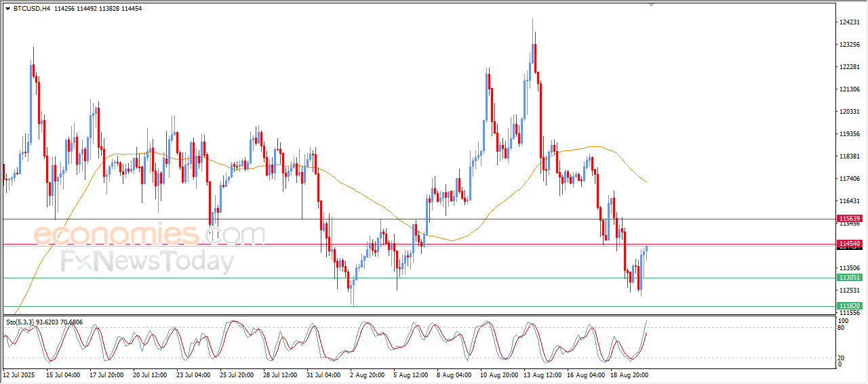Select the BTCUSD,H4 chart title text
Screen dimensions: 868x384
tap(31, 8)
